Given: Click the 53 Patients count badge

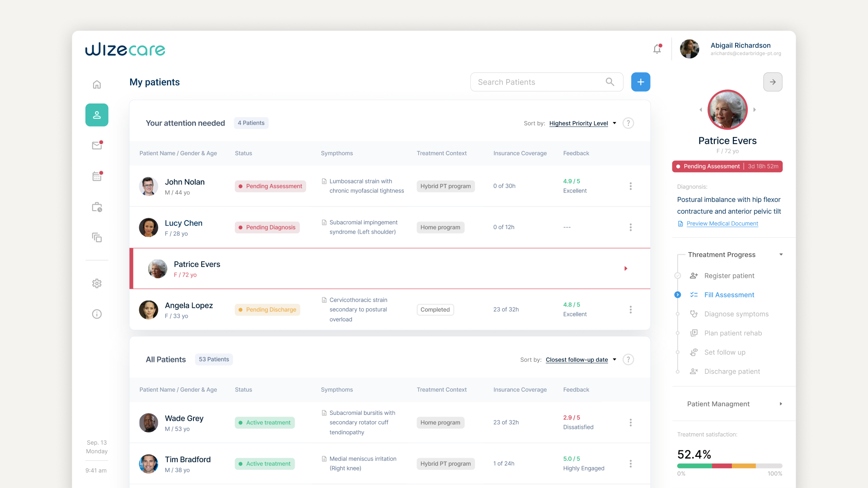Looking at the screenshot, I should [x=214, y=359].
